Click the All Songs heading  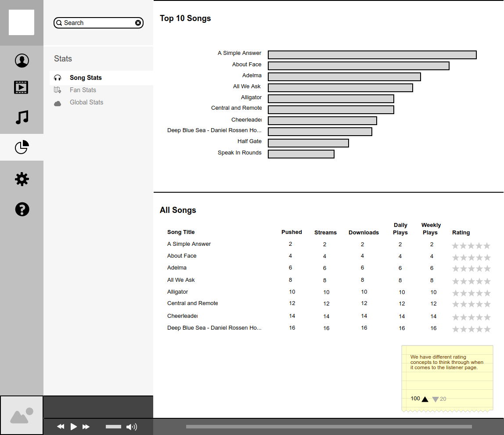click(x=178, y=210)
